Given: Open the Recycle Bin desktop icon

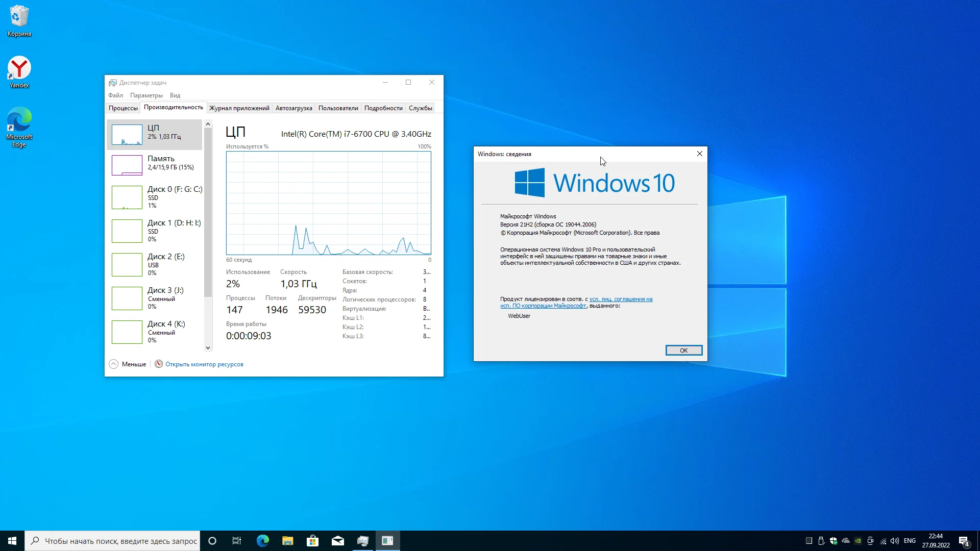Looking at the screenshot, I should coord(19,20).
